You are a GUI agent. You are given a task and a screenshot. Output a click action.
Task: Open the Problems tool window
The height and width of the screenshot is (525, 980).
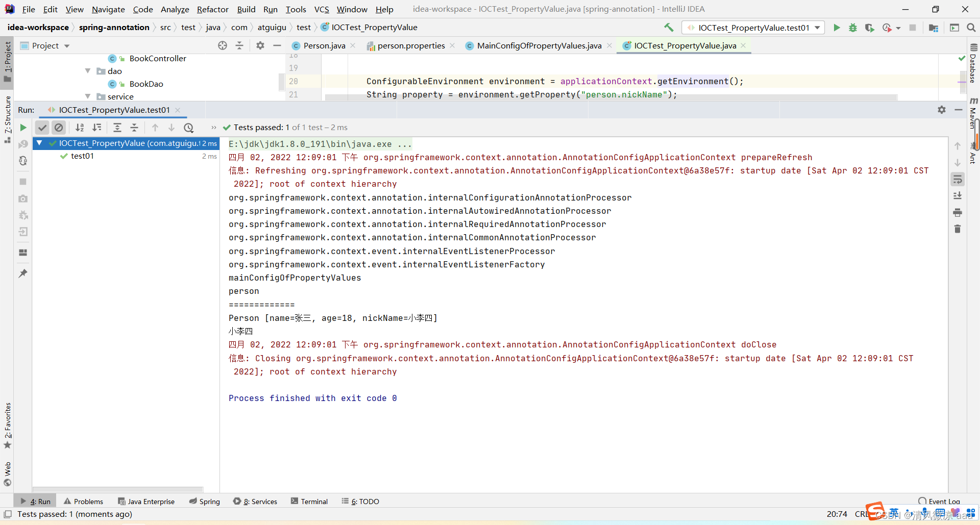tap(84, 502)
